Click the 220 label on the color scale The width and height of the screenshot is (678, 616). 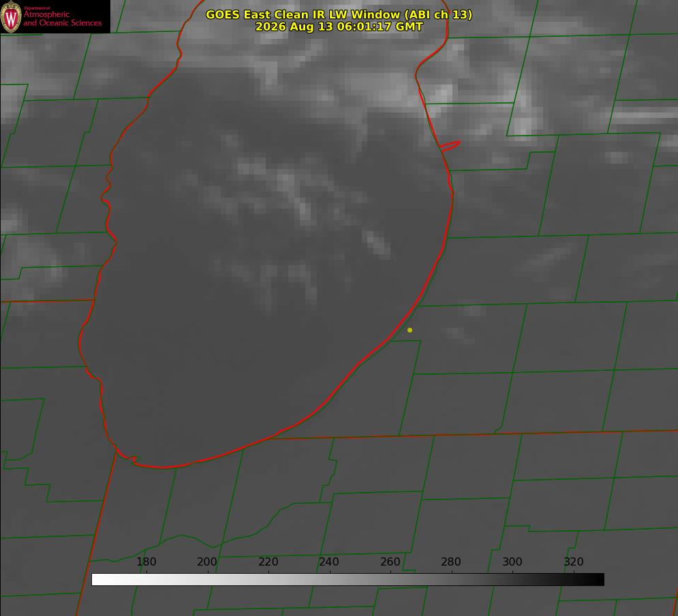[268, 561]
